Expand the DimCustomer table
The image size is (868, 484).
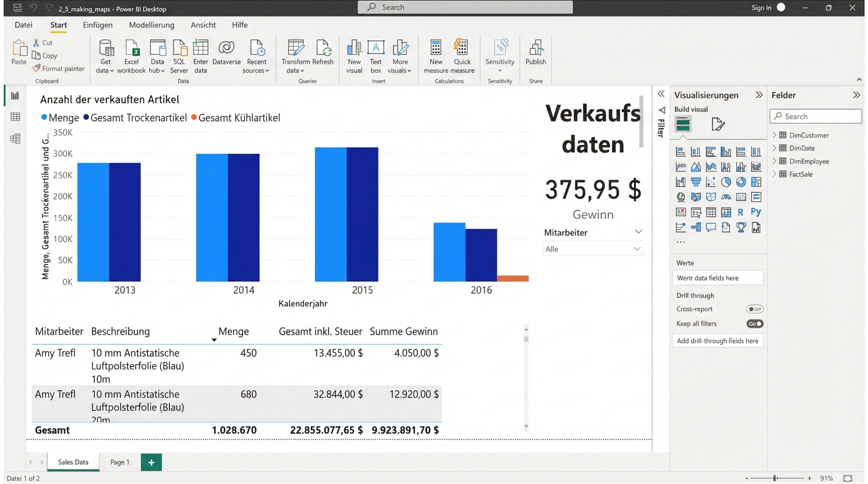pyautogui.click(x=775, y=135)
